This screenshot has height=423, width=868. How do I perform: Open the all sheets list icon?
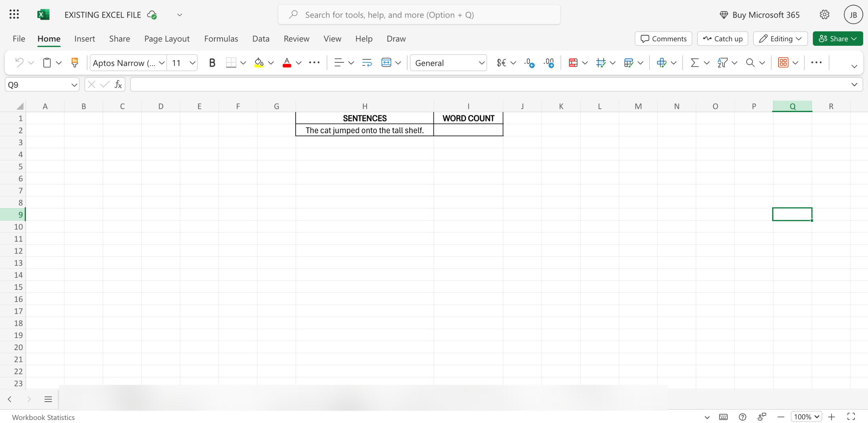[48, 399]
